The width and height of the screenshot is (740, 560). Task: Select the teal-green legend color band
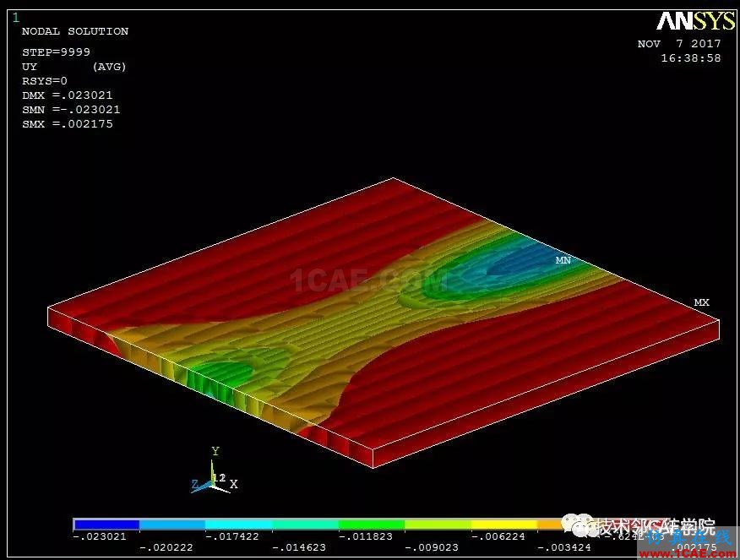305,525
